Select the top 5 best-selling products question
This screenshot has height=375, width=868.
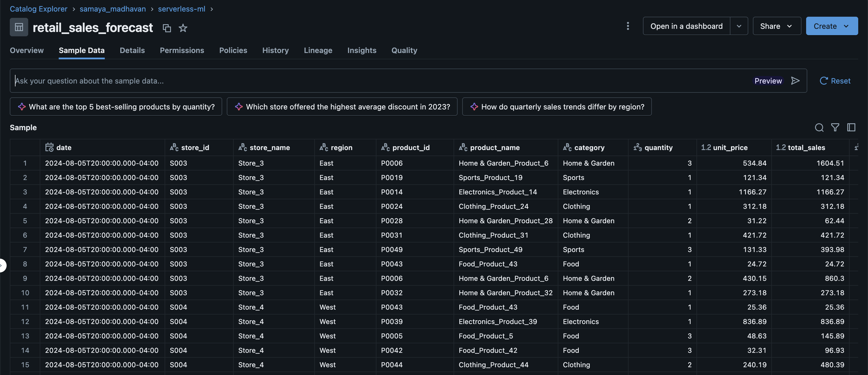pos(116,107)
